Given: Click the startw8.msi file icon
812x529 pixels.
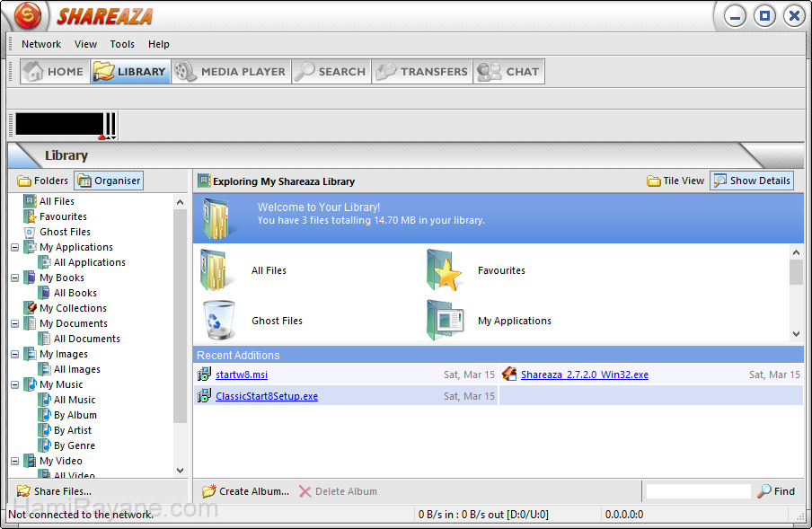Looking at the screenshot, I should pos(204,374).
